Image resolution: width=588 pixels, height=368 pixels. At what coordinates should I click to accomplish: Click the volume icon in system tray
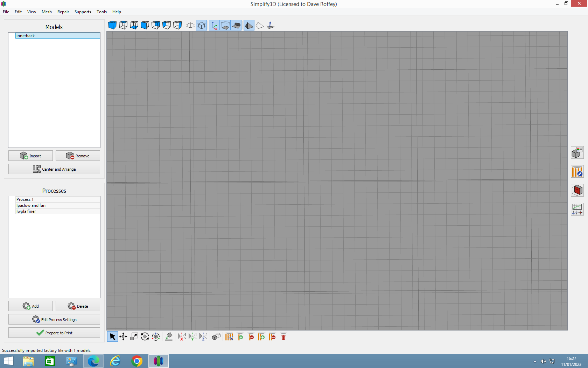[x=543, y=361]
